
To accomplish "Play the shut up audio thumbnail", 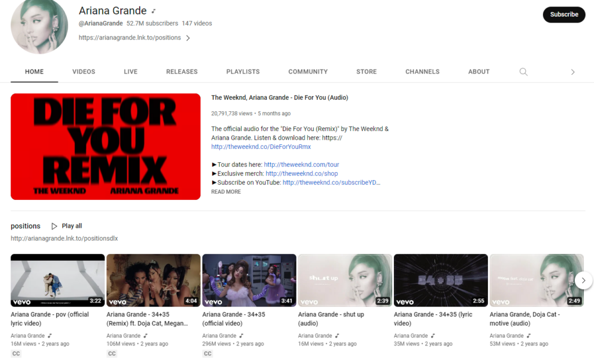I will pos(345,281).
